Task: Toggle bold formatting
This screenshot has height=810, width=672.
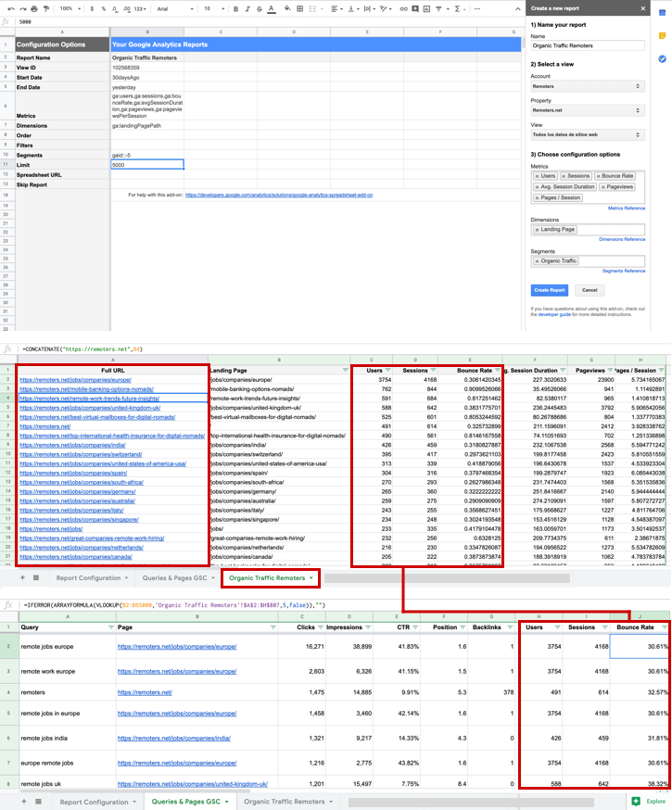Action: [236, 8]
